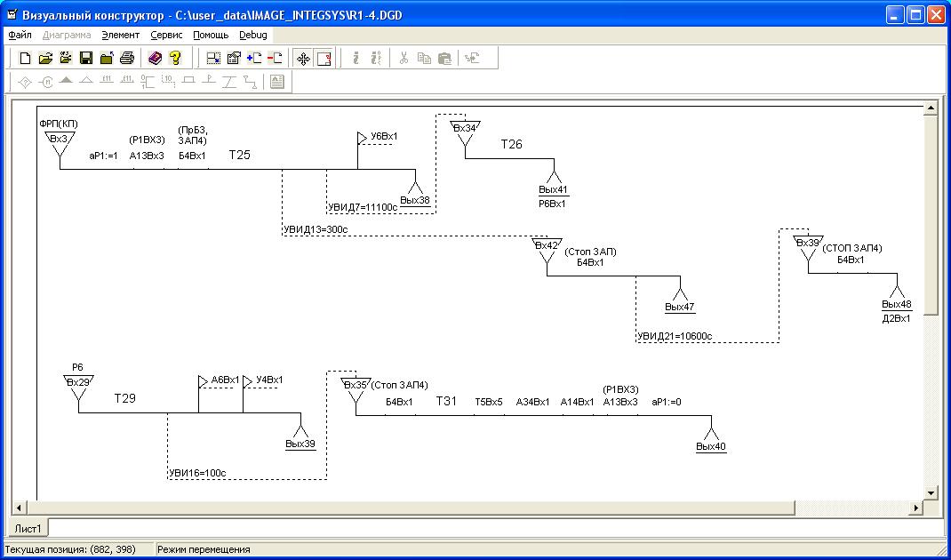Click the horizontal scrollbar right arrow
Image resolution: width=951 pixels, height=560 pixels.
916,508
